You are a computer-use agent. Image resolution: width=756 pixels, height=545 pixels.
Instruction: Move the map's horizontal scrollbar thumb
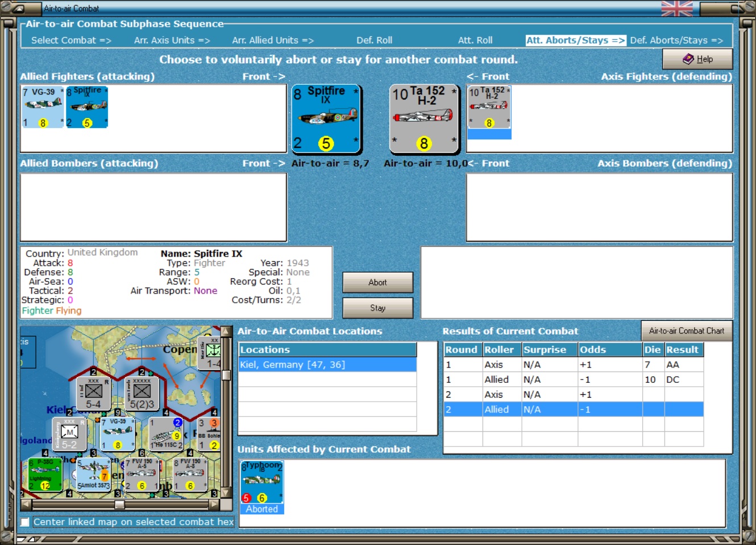click(x=119, y=505)
